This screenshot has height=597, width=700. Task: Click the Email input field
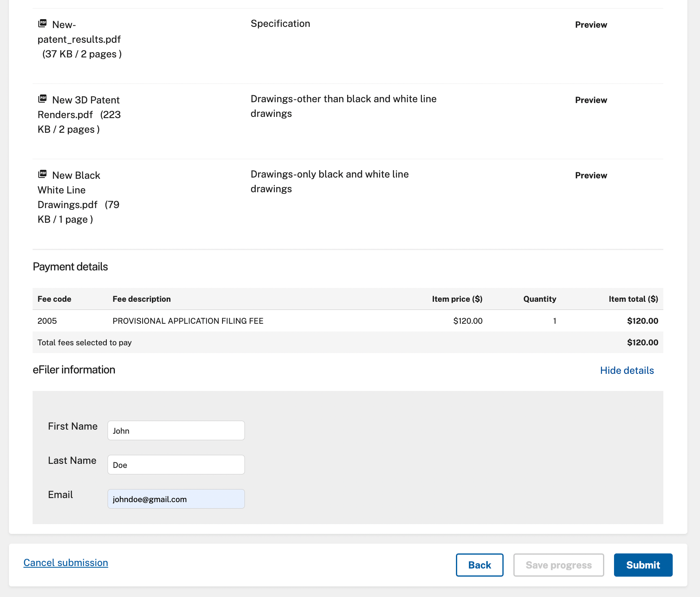tap(176, 499)
